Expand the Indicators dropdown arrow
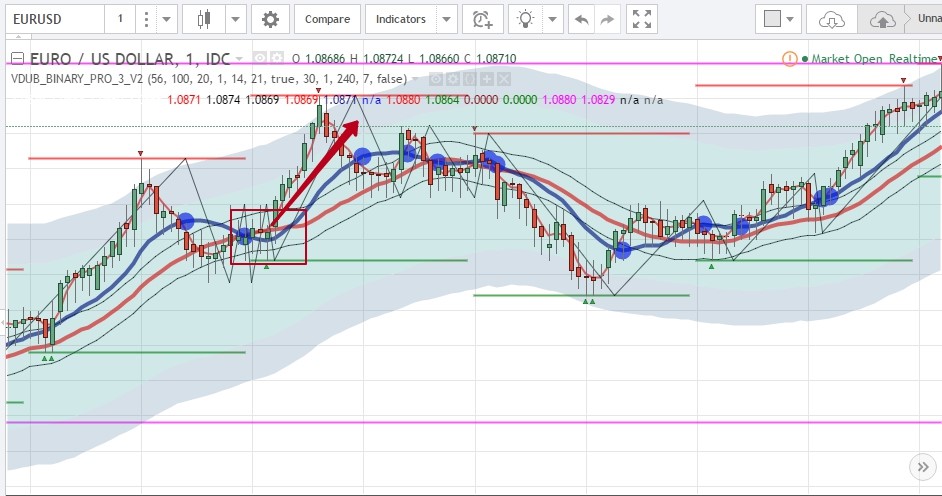The width and height of the screenshot is (942, 496). point(446,19)
